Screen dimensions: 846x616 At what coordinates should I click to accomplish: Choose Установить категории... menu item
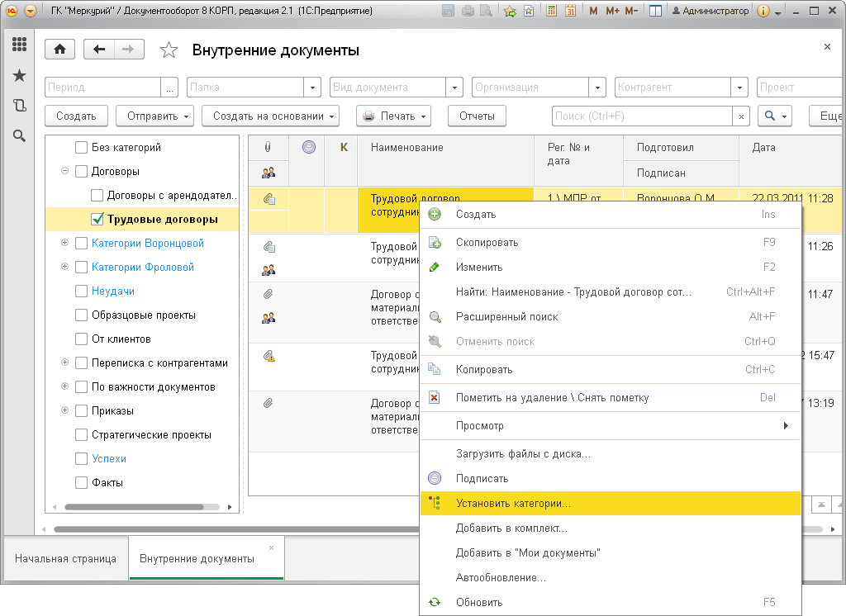coord(611,503)
